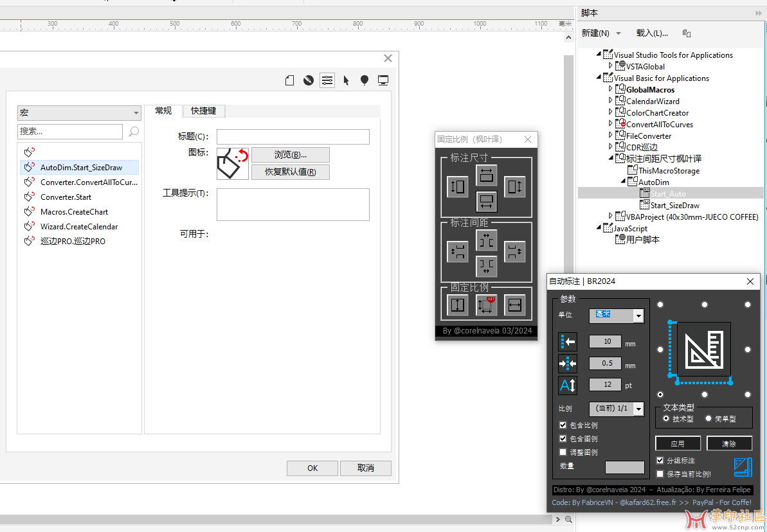The width and height of the screenshot is (767, 532).
Task: Enable the 调整图例 checkbox
Action: tap(563, 452)
